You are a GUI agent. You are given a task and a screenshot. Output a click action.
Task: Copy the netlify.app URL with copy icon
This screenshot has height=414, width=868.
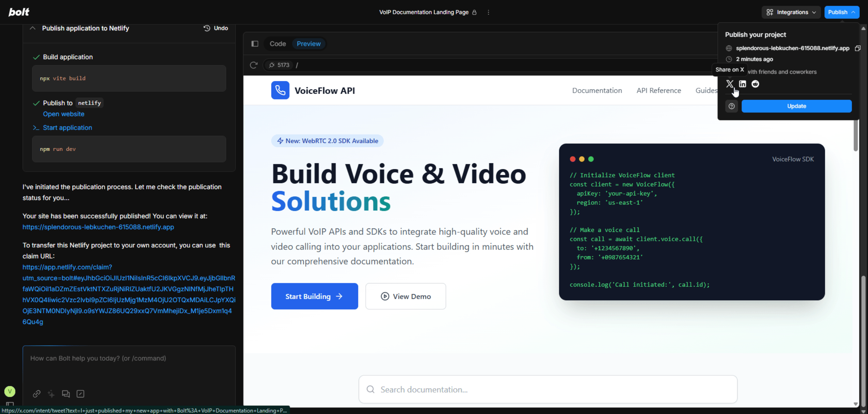click(858, 48)
